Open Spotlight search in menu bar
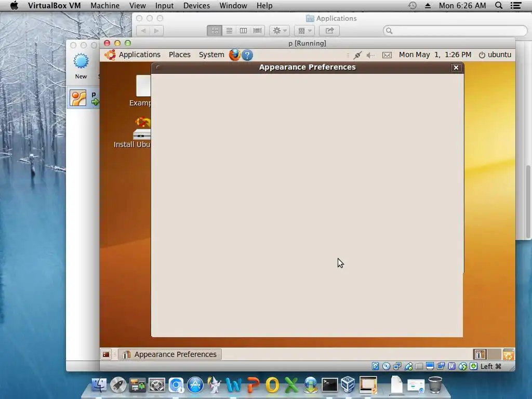This screenshot has height=399, width=532. coord(499,5)
